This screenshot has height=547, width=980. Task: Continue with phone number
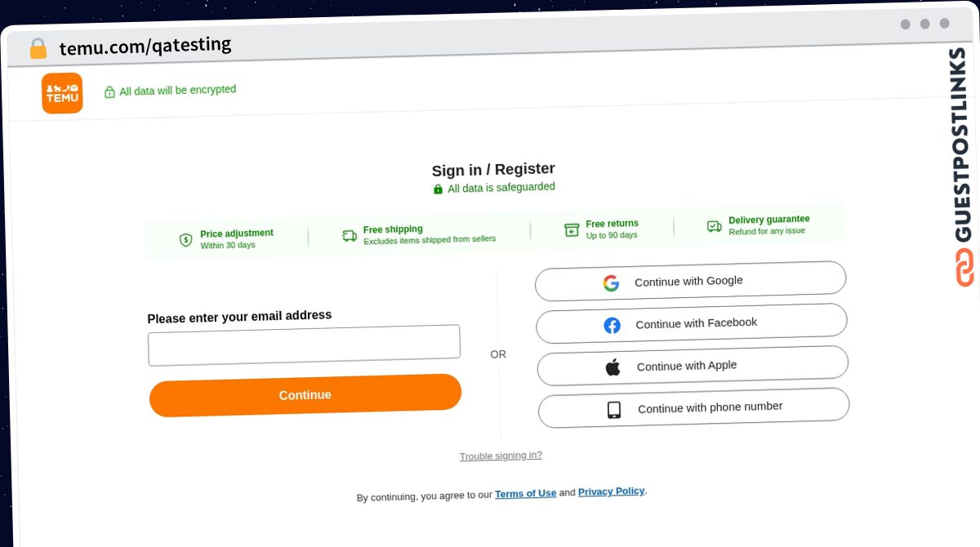click(x=693, y=408)
